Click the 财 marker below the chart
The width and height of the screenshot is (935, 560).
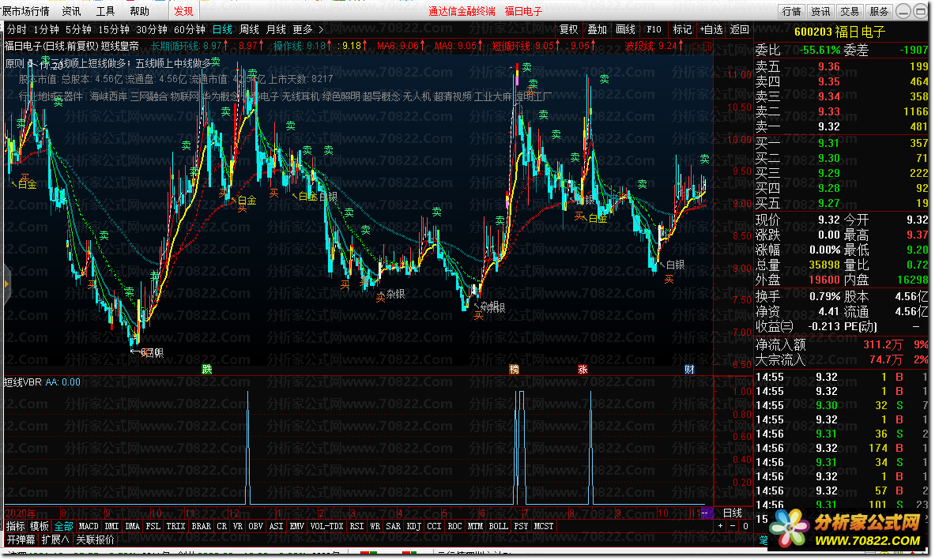[x=689, y=370]
